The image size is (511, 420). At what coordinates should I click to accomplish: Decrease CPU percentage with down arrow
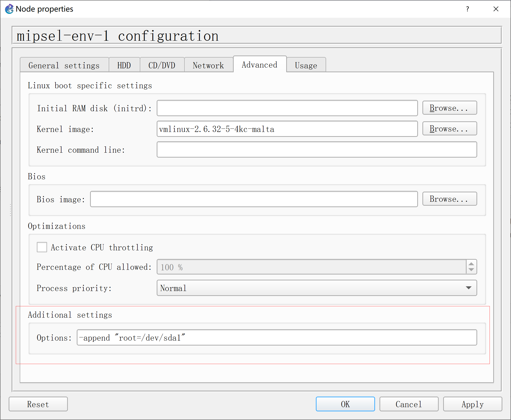pos(471,270)
